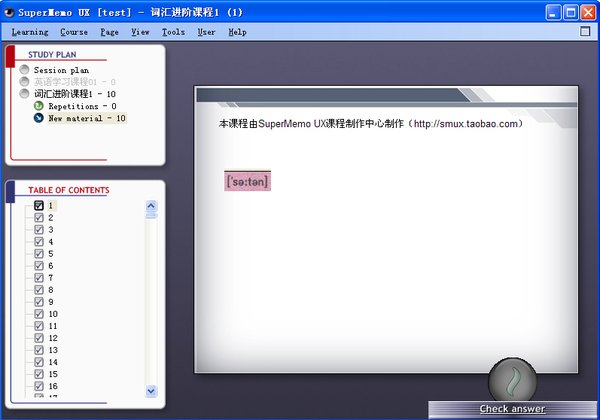Click contents scrollbar up arrow
Screen dimensions: 600x420
[x=151, y=206]
